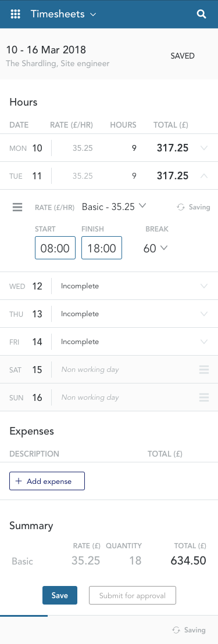Viewport: 218px width, 644px height.
Task: Click the Finish time field 18:00
Action: (102, 248)
